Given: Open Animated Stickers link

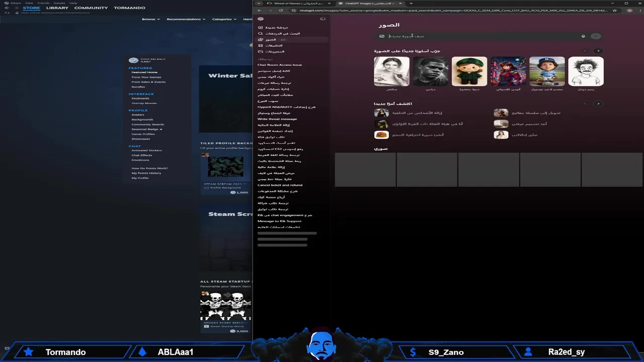Looking at the screenshot, I should click(x=147, y=150).
